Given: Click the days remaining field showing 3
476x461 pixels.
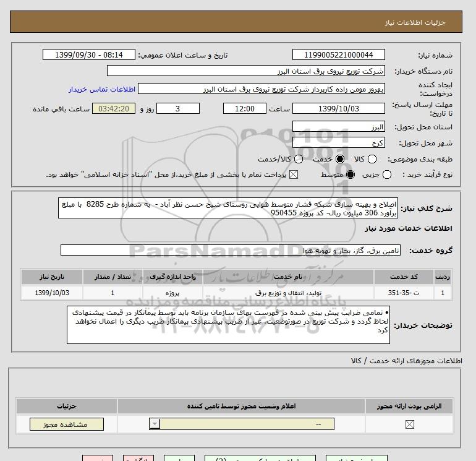Looking at the screenshot, I should point(178,108).
